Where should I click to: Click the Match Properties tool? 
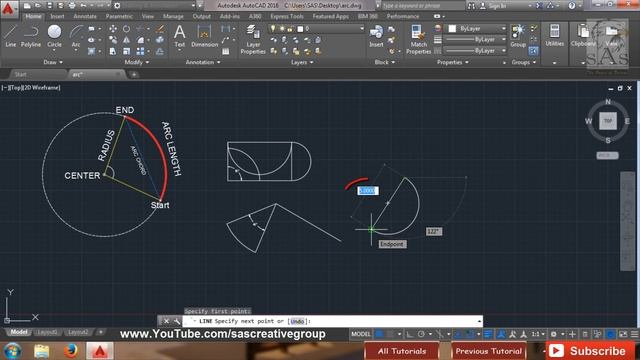point(418,39)
